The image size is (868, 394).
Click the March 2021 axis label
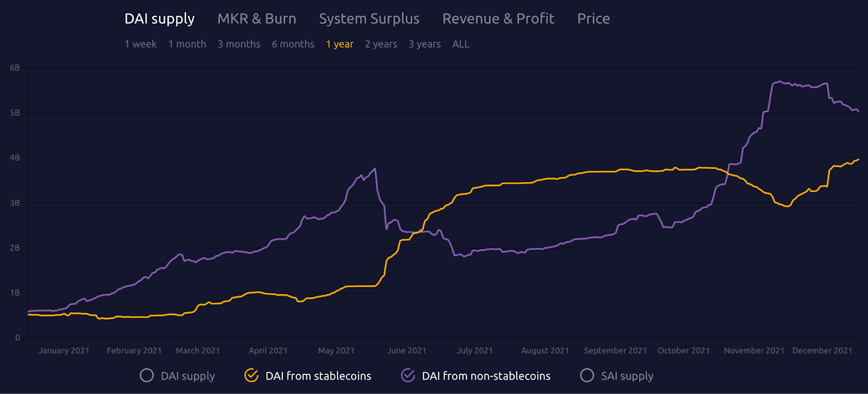[x=198, y=351]
